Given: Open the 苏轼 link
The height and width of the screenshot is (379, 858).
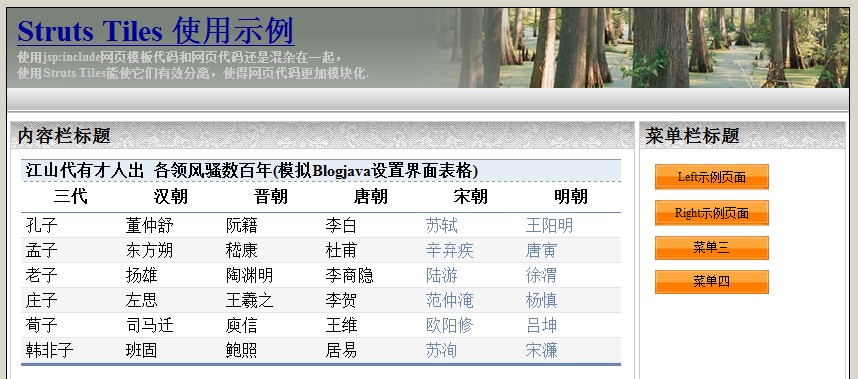Looking at the screenshot, I should coord(442,225).
